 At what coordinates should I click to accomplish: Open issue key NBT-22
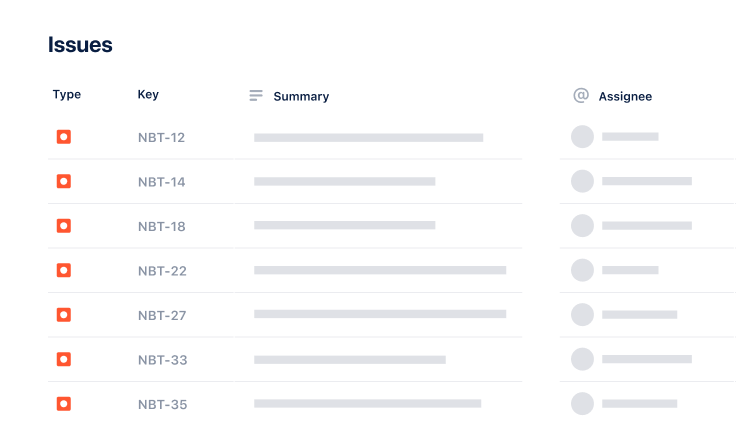click(162, 271)
